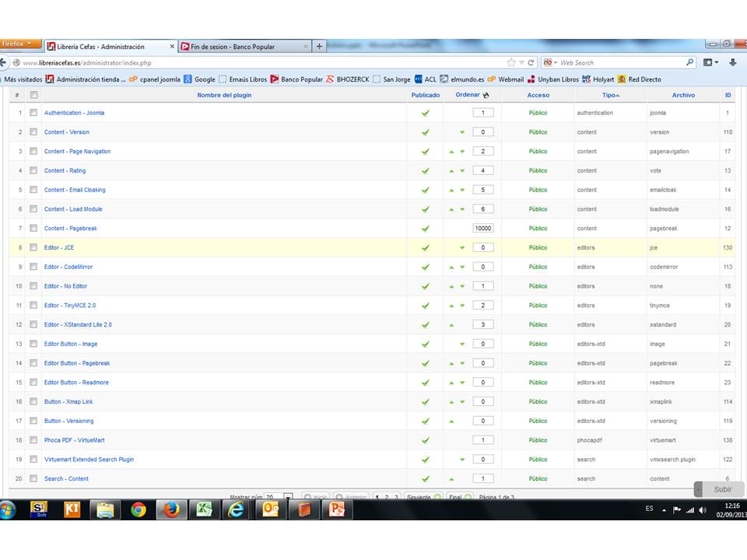Image resolution: width=747 pixels, height=560 pixels.
Task: Open Outlook from the taskbar
Action: [x=270, y=510]
